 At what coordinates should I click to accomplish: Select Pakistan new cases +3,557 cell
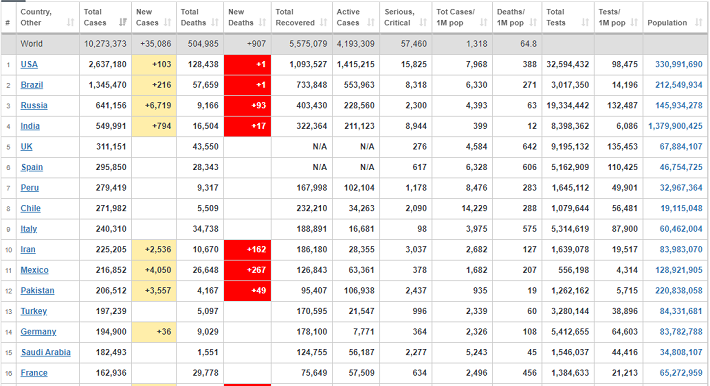tap(154, 290)
